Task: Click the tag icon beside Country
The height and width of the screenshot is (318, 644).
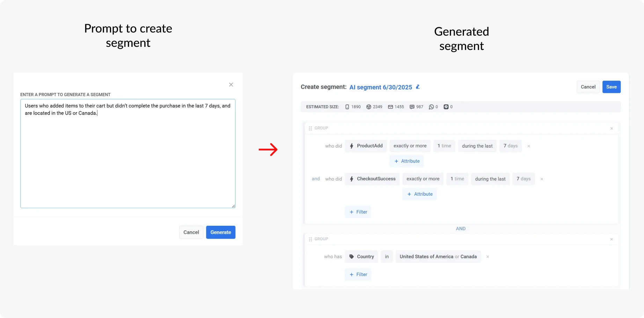Action: [x=352, y=256]
